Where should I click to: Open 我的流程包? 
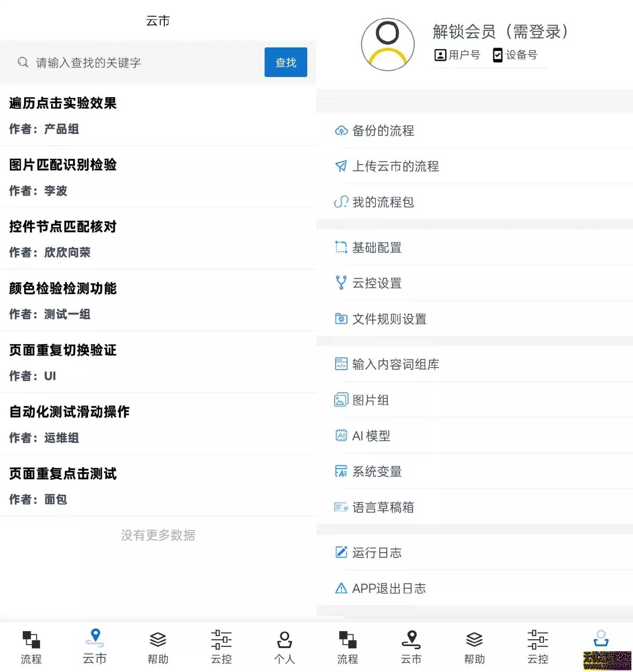coord(383,202)
